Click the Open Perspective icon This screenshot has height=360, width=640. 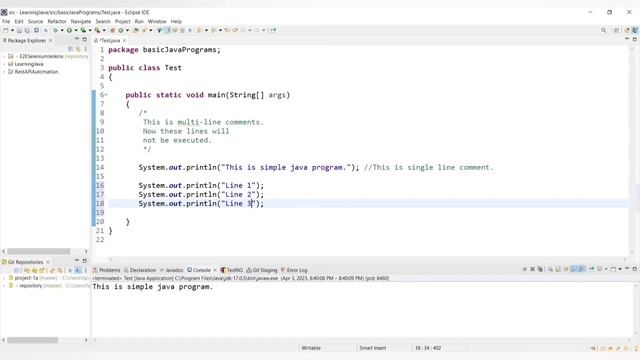coord(617,30)
